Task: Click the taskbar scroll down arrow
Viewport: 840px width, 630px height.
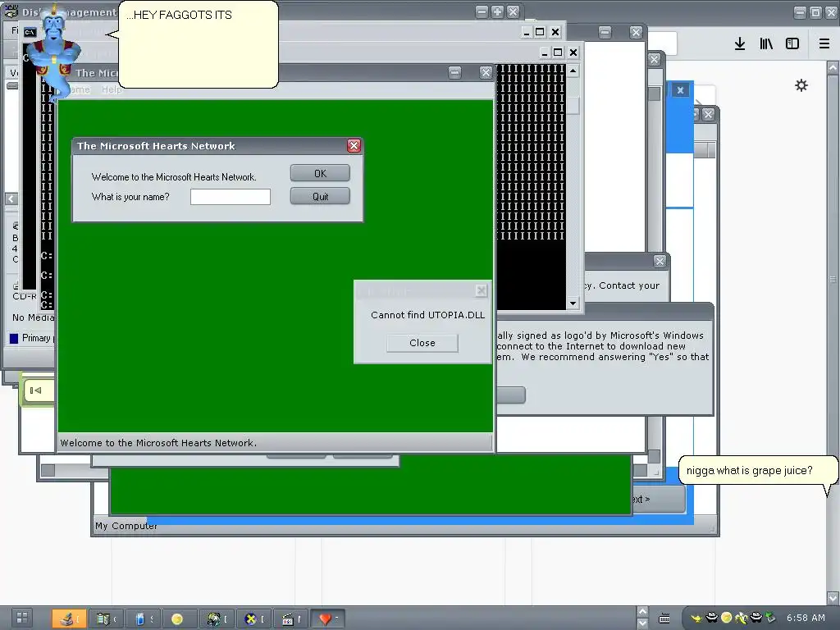Action: click(x=642, y=623)
